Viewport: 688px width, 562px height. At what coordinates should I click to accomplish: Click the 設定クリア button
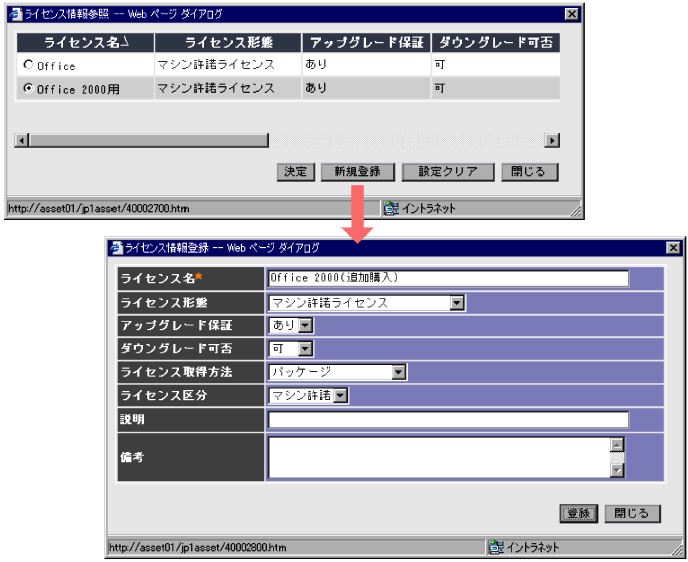[448, 172]
